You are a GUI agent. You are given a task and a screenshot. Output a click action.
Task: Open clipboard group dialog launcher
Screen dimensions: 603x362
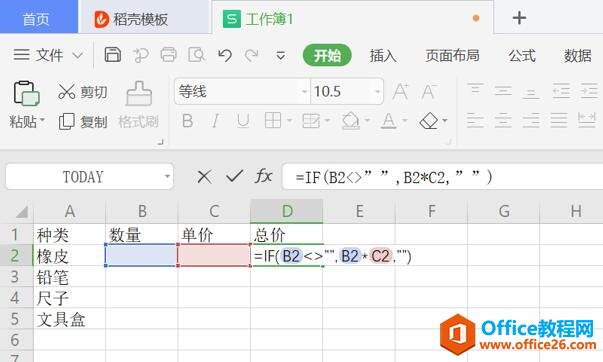tap(160, 142)
